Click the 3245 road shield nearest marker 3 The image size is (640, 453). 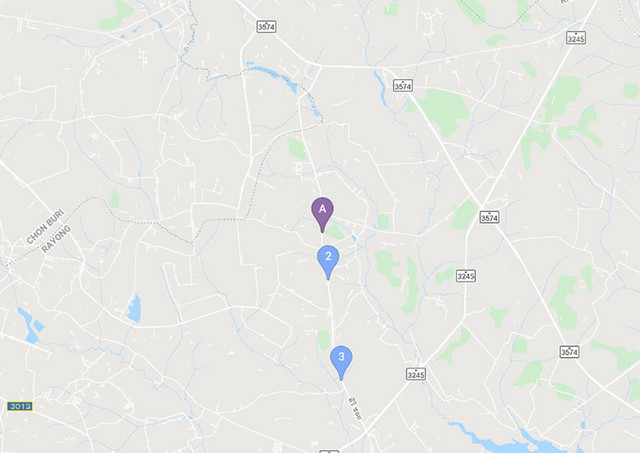[416, 374]
